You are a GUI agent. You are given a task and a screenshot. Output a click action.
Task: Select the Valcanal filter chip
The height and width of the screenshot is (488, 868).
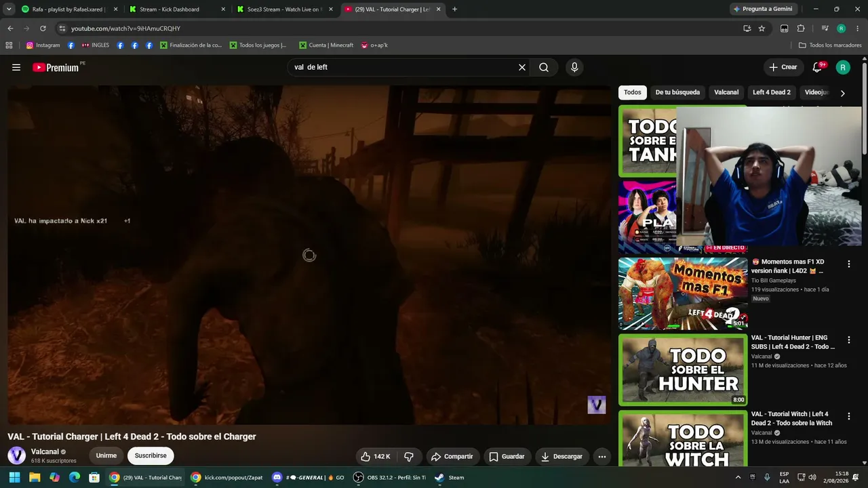tap(726, 92)
